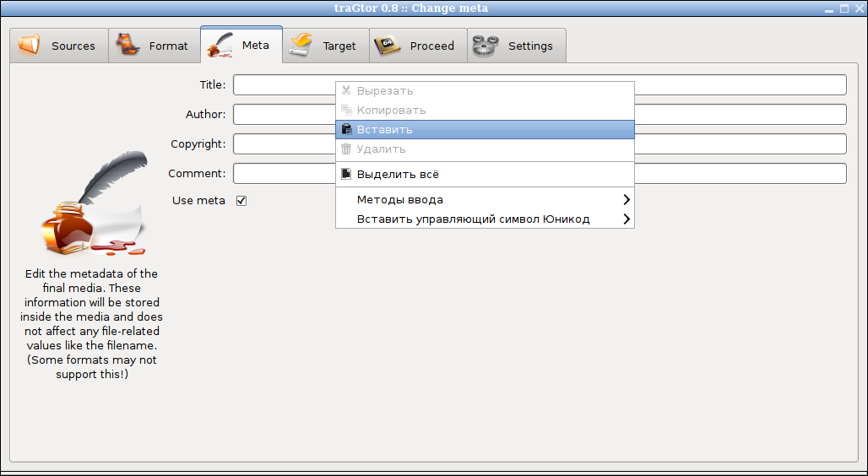Open the Format tab
The width and height of the screenshot is (868, 476).
(x=155, y=46)
